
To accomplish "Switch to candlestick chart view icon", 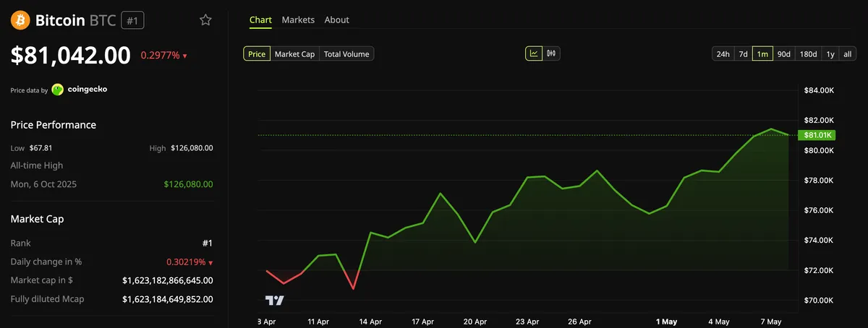I will click(551, 53).
